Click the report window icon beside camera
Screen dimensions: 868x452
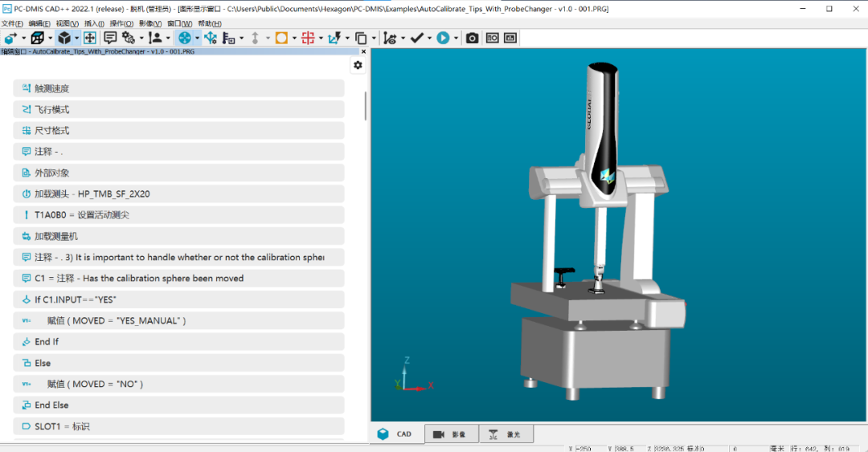[x=492, y=38]
